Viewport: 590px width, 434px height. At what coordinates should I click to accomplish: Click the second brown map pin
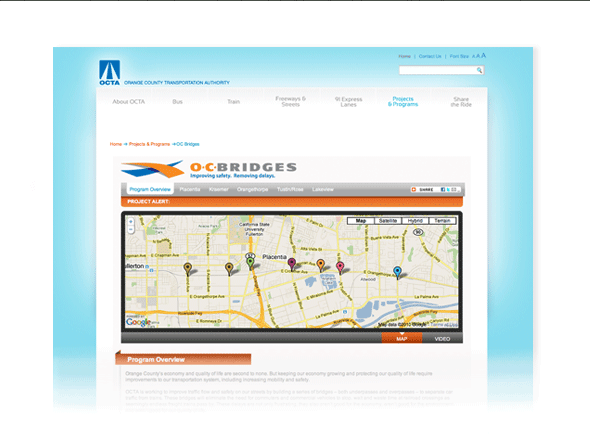pyautogui.click(x=229, y=269)
